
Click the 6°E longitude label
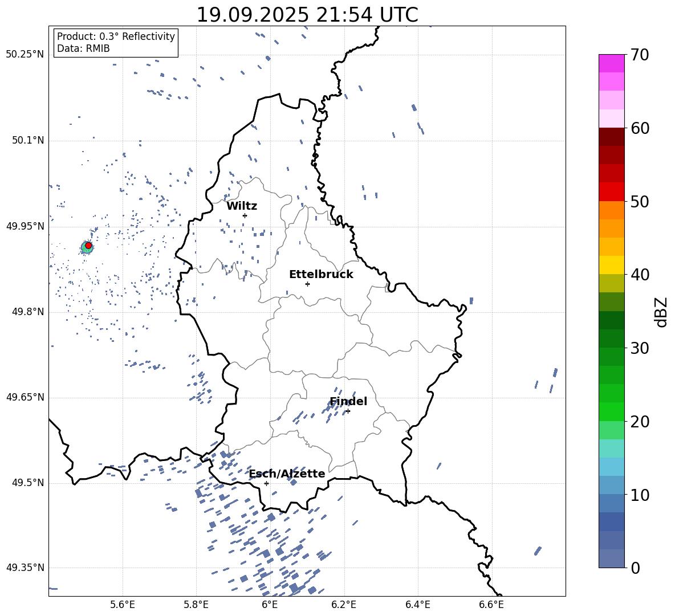(270, 605)
